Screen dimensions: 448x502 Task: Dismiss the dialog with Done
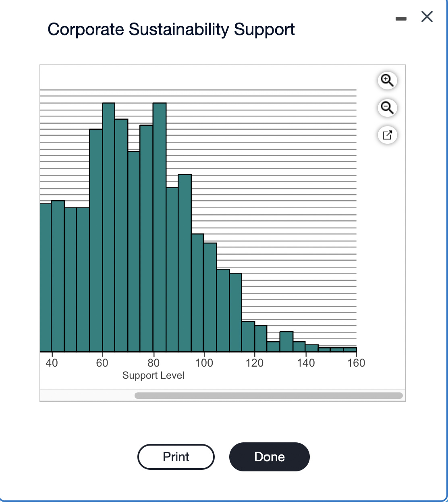(269, 456)
